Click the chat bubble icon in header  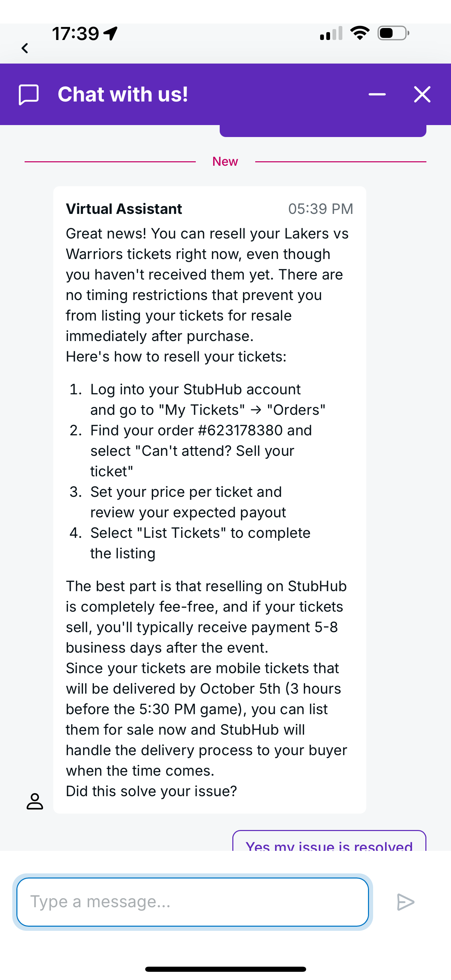pyautogui.click(x=29, y=94)
